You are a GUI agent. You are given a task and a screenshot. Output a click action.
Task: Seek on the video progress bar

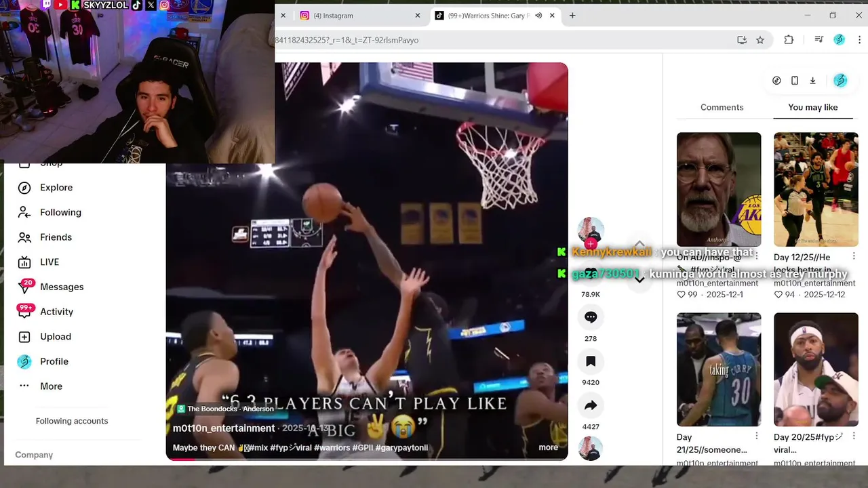[x=367, y=460]
